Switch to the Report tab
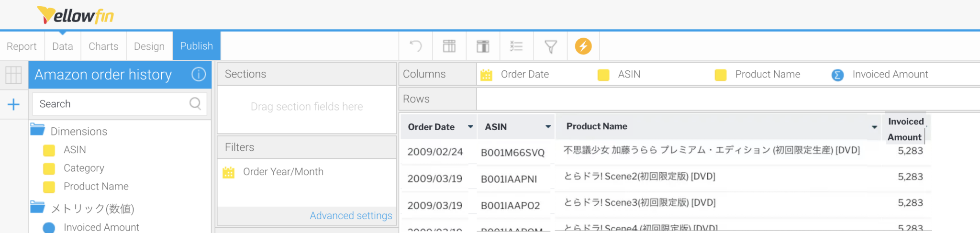 tap(22, 46)
